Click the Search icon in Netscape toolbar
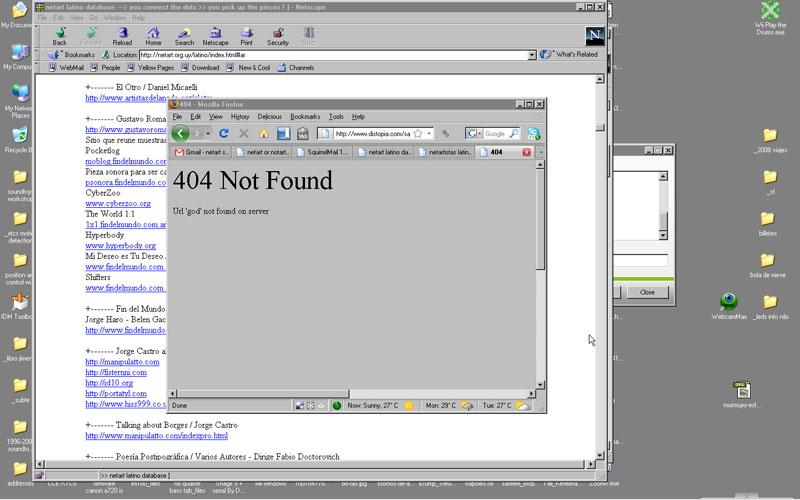This screenshot has height=500, width=800. click(185, 36)
